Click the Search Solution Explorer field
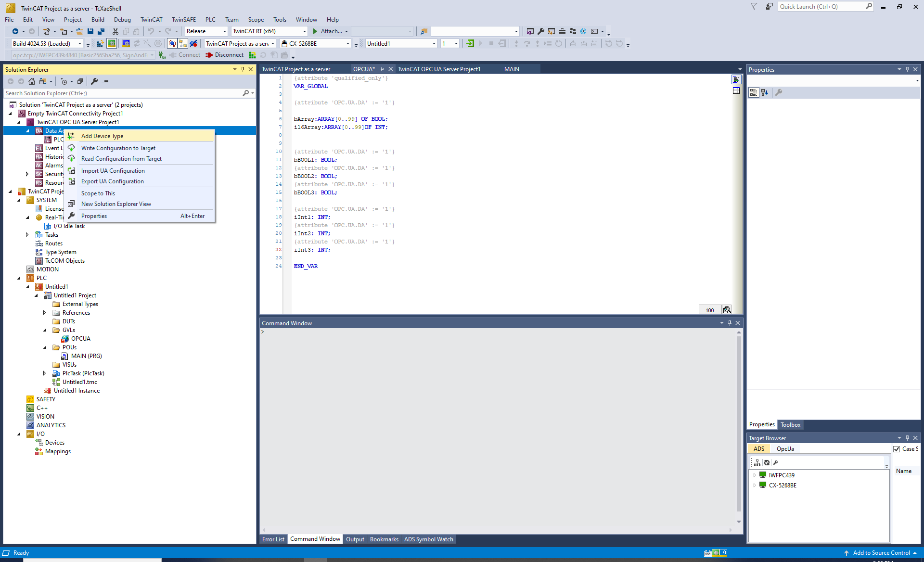924x562 pixels. pyautogui.click(x=123, y=93)
